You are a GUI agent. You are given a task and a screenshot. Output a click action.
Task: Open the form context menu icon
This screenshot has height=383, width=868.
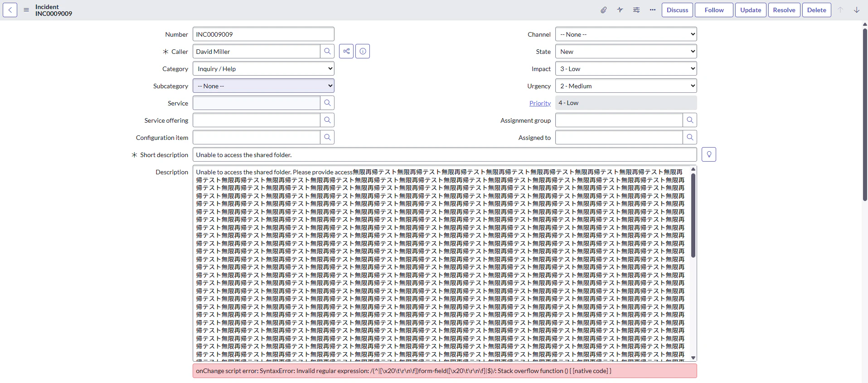(26, 10)
